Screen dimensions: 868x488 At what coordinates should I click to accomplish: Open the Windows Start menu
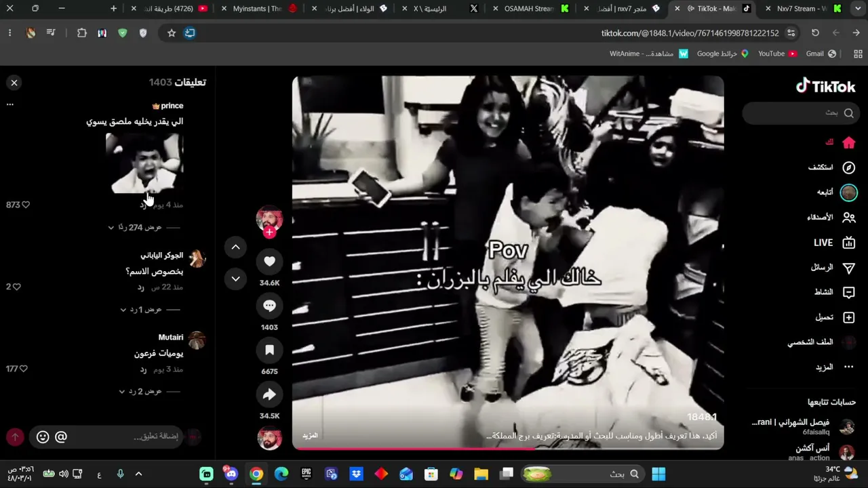coord(658,474)
